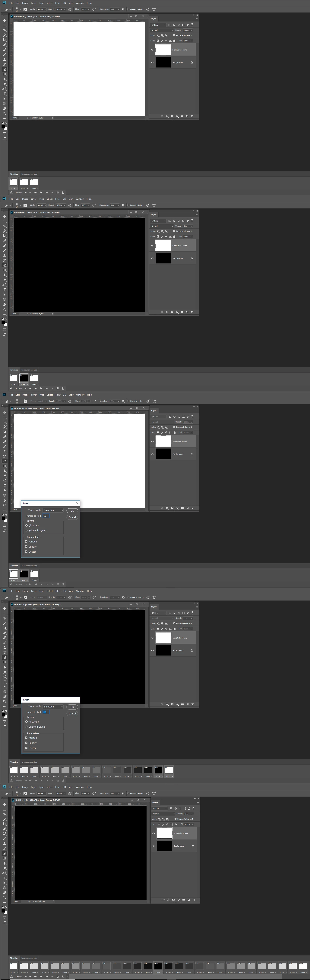Click Cancel in the Tween dialog over black canvas
Image resolution: width=310 pixels, height=980 pixels.
click(72, 714)
